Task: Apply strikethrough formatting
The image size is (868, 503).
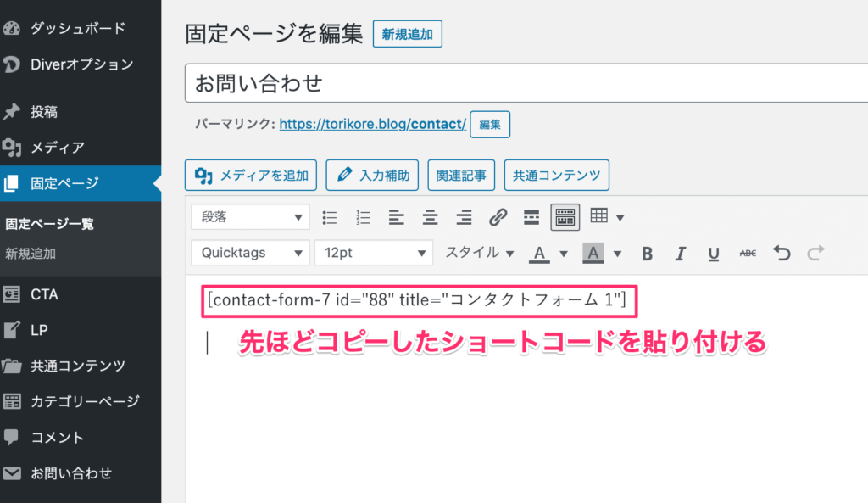Action: click(748, 253)
